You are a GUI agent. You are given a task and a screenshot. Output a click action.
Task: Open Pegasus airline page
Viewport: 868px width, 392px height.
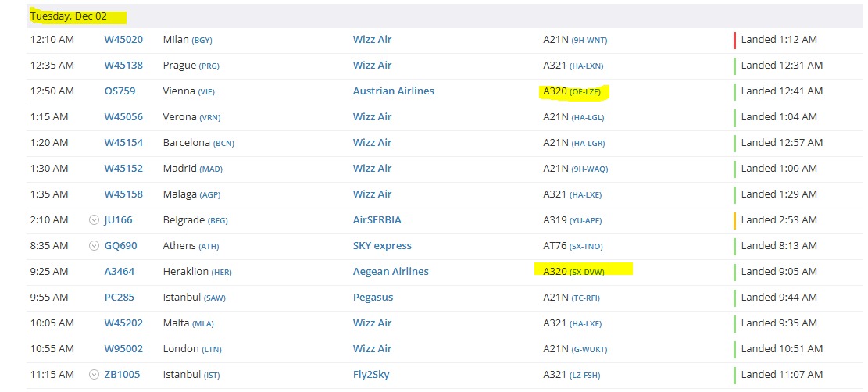[x=373, y=298]
